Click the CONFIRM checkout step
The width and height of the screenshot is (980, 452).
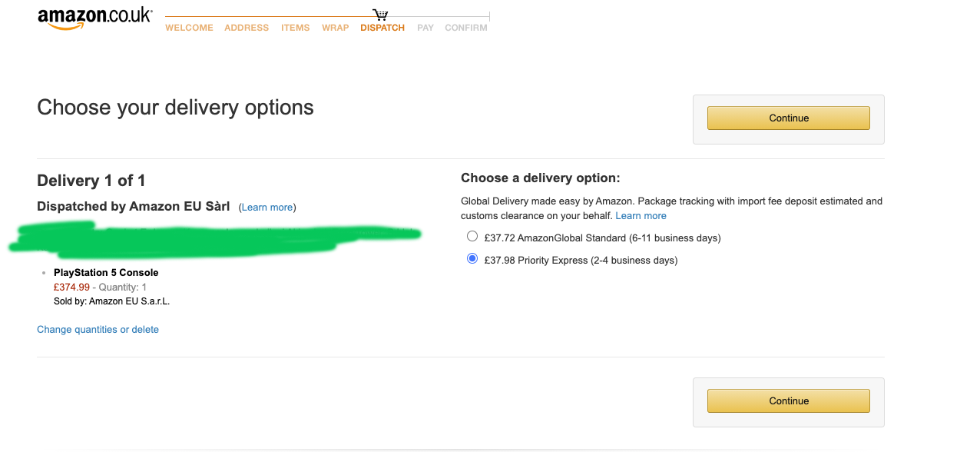click(x=466, y=28)
